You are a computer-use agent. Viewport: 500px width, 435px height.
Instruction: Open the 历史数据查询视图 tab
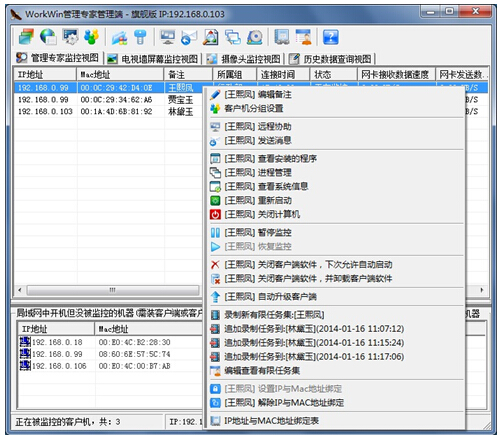click(331, 59)
